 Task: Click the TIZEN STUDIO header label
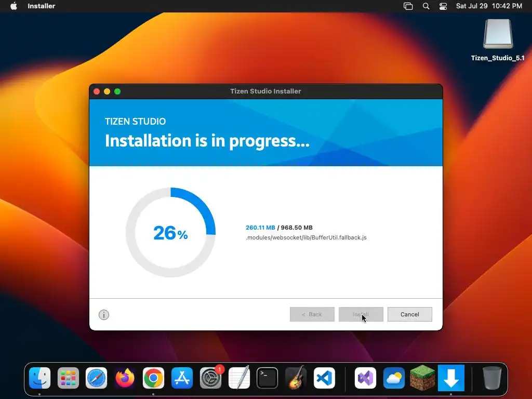point(136,122)
